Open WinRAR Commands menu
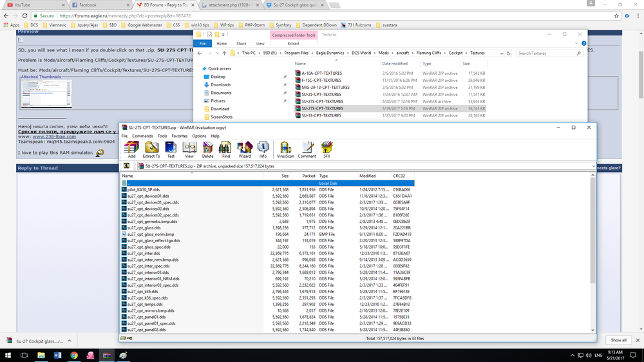The height and width of the screenshot is (362, 644). click(x=142, y=136)
